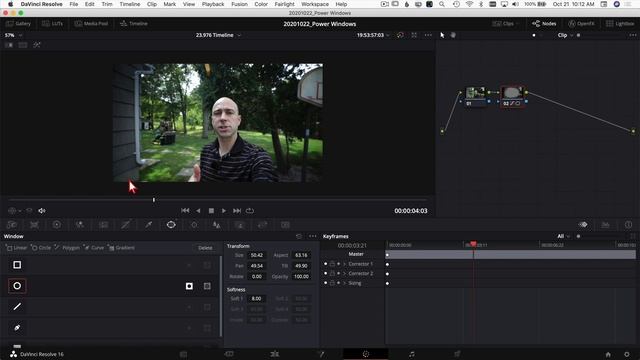Viewport: 640px width, 360px height.
Task: Add a Linear window
Action: (17, 248)
